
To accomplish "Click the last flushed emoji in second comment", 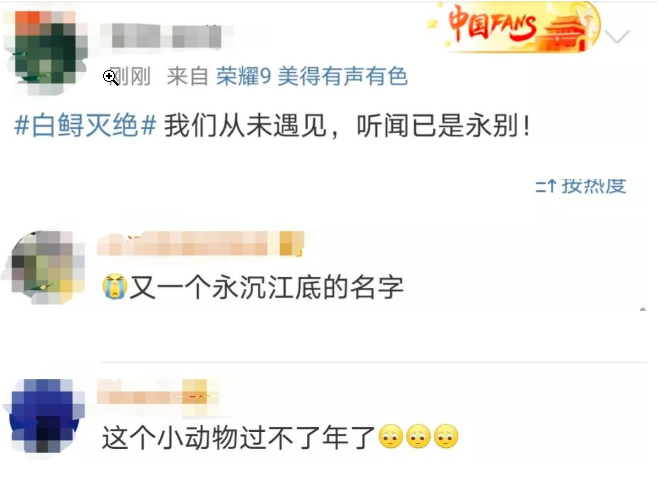I will tap(446, 437).
